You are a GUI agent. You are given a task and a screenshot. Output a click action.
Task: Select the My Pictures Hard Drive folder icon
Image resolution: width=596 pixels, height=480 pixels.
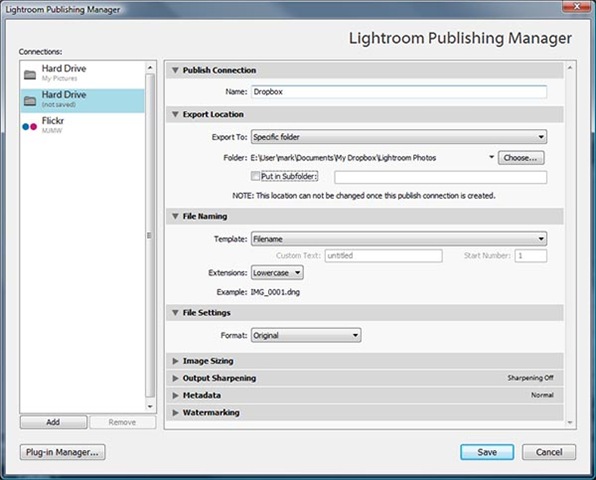click(30, 74)
